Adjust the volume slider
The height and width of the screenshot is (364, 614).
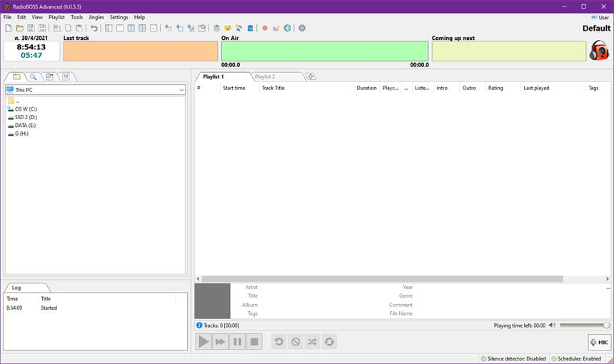585,325
